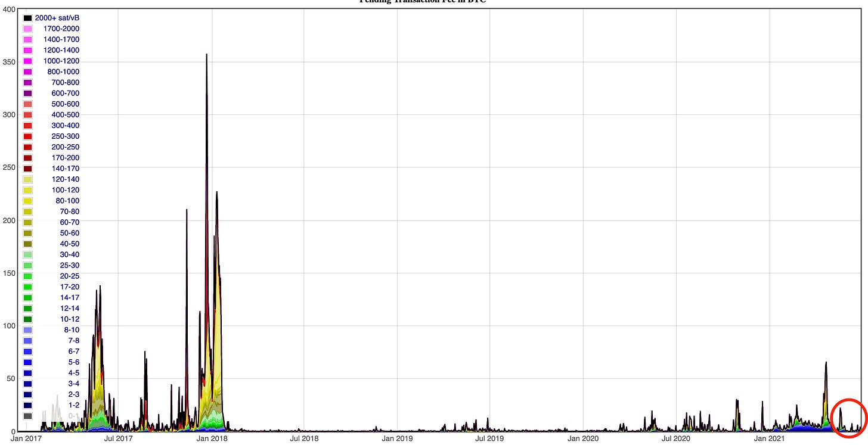Click the olive 40-50 legend swatch

pyautogui.click(x=27, y=244)
